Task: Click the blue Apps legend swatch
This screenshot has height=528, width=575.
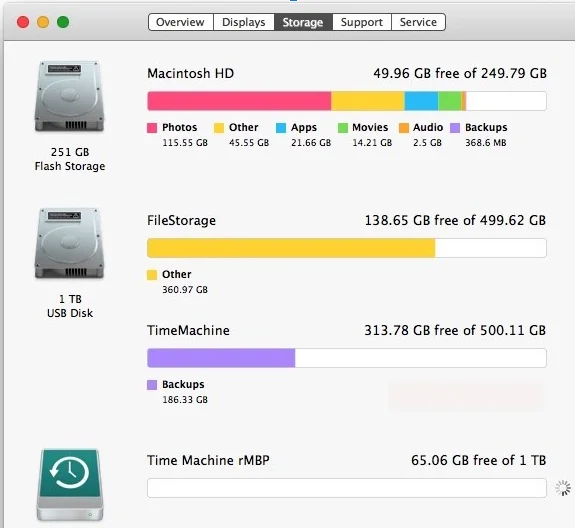Action: click(x=281, y=128)
